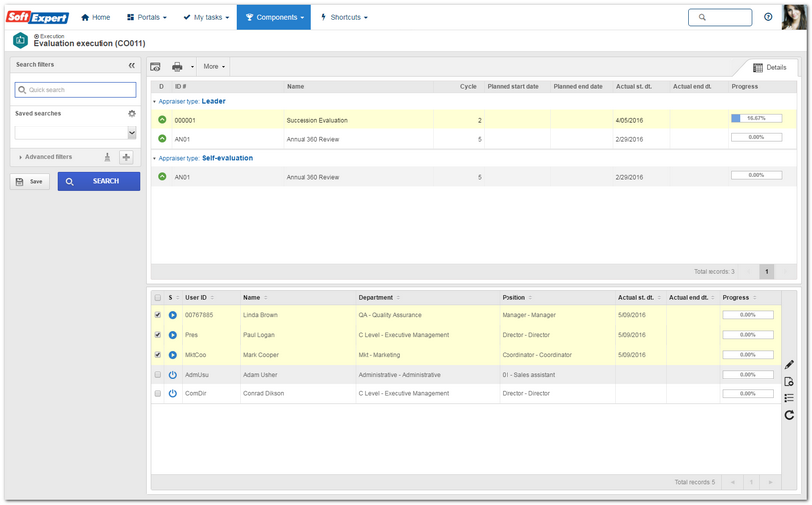Open the Shortcuts menu
The image size is (812, 505).
(344, 17)
